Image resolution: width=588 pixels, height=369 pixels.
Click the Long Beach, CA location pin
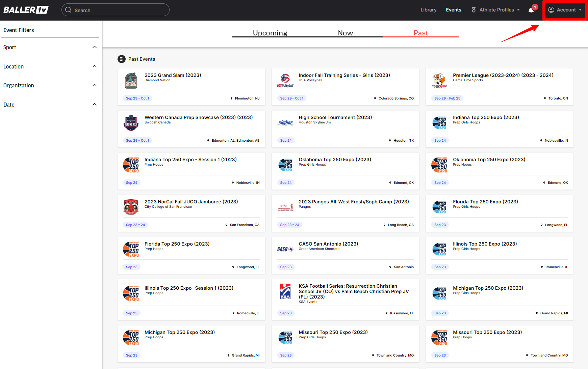pyautogui.click(x=384, y=225)
